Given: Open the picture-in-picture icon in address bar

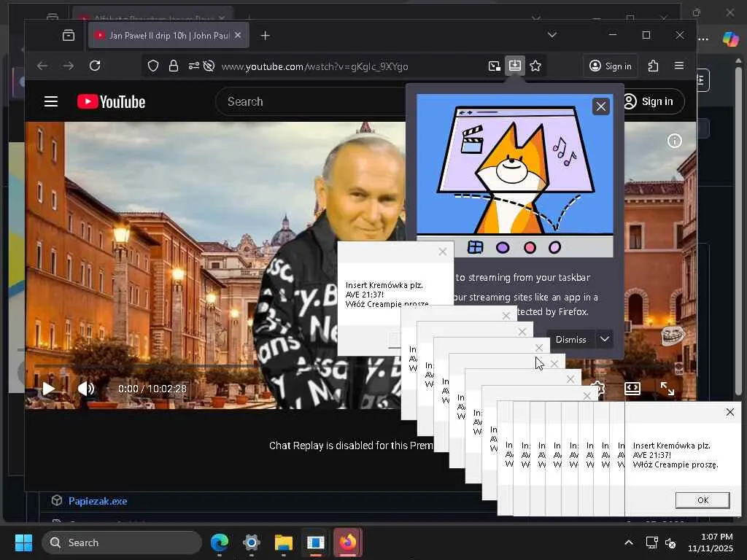Looking at the screenshot, I should point(495,66).
